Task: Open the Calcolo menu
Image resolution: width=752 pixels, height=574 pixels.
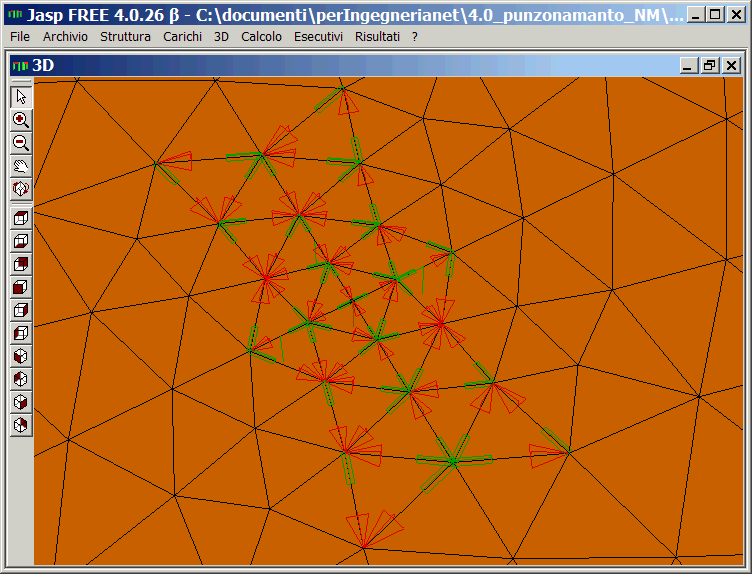Action: pos(261,36)
